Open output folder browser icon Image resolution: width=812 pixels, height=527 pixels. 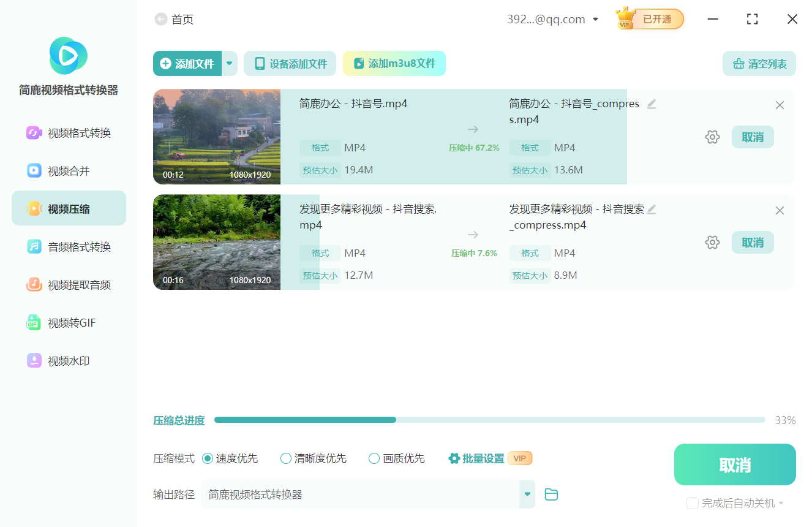[x=551, y=494]
